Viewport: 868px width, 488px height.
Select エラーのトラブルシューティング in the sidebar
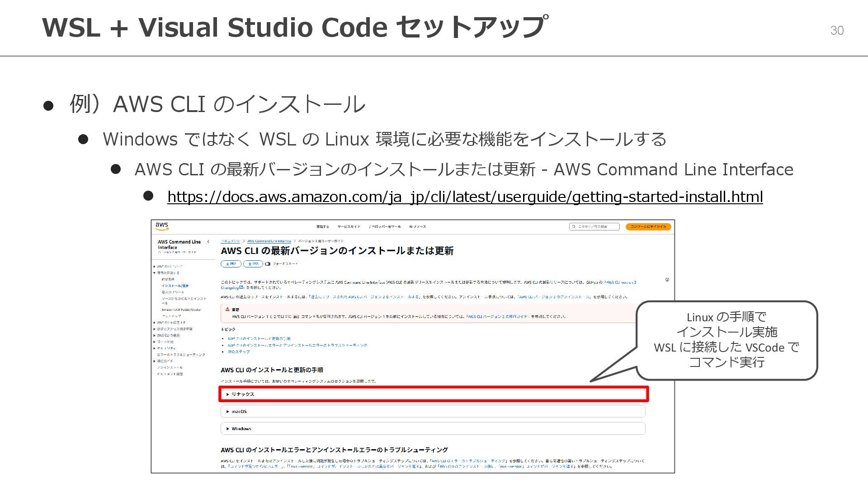point(181,355)
